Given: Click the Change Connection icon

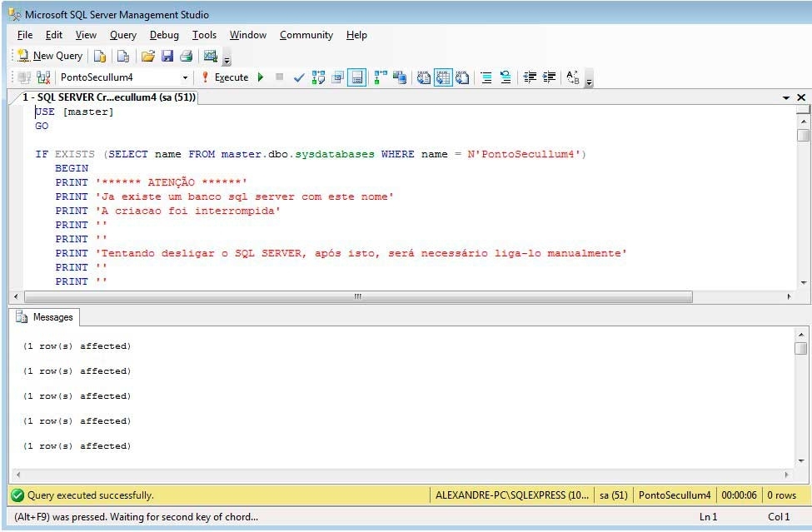Looking at the screenshot, I should tap(43, 77).
